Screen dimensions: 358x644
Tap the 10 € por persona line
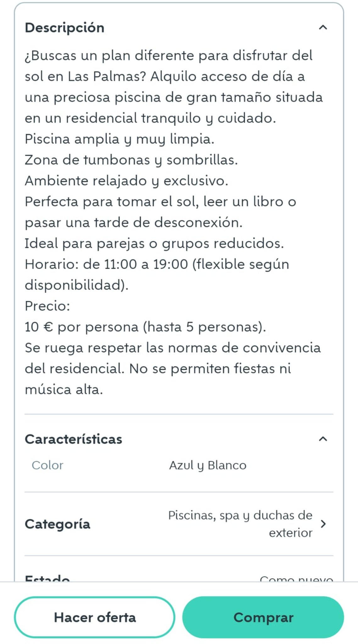145,327
